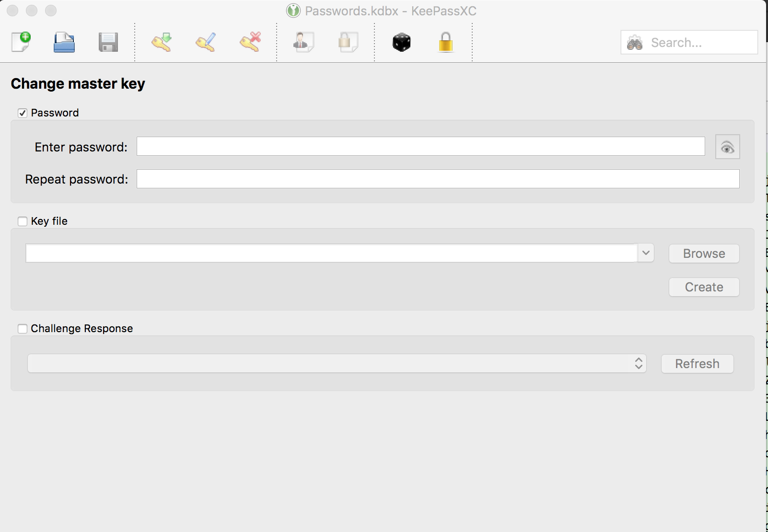Click the window close button

[x=12, y=11]
